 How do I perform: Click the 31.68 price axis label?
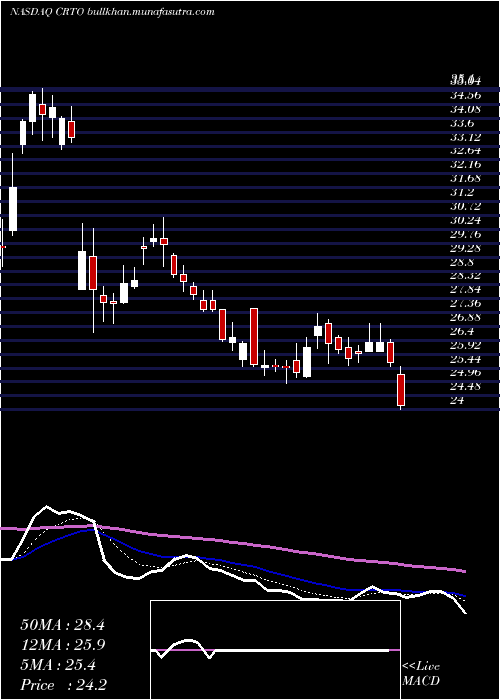[465, 178]
